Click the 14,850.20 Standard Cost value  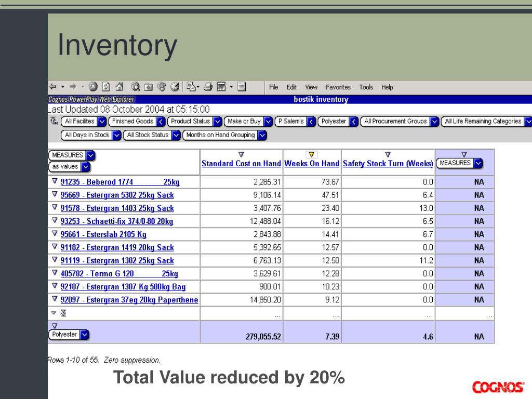[265, 300]
